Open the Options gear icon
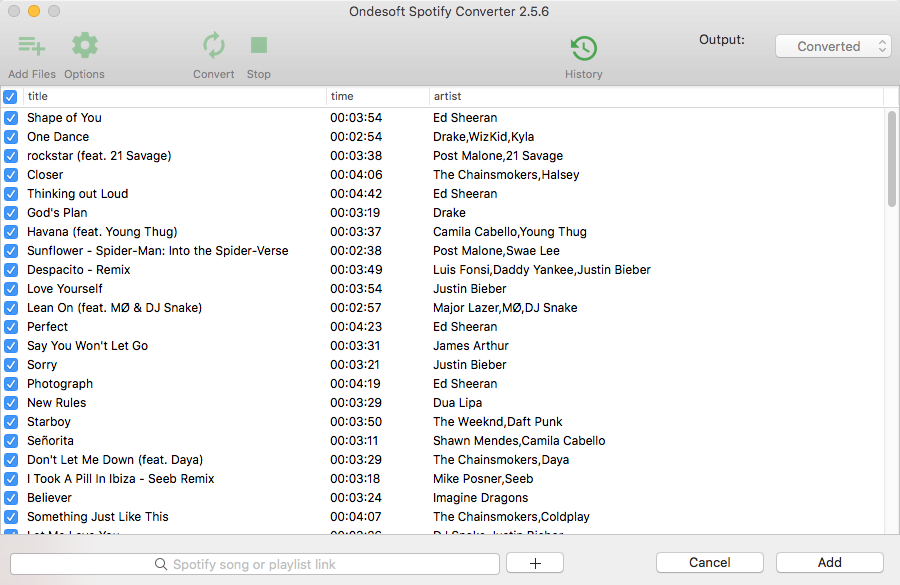900x585 pixels. point(84,45)
